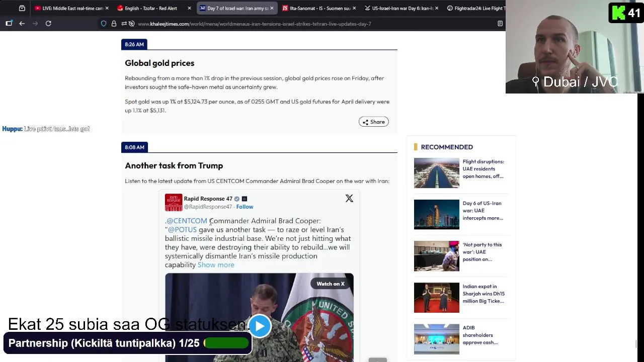Open the @CENTCOM mention link

click(187, 221)
